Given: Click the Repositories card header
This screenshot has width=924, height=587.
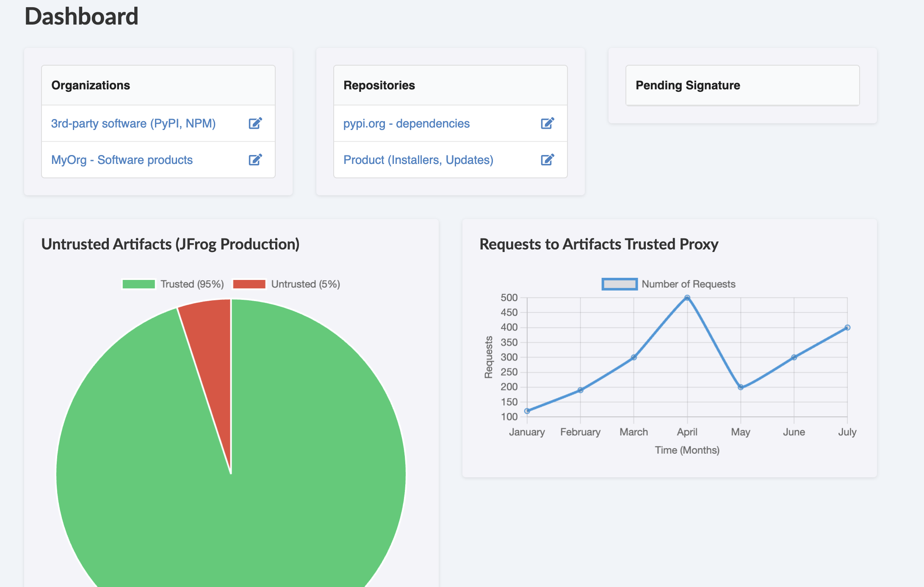Looking at the screenshot, I should pos(451,85).
